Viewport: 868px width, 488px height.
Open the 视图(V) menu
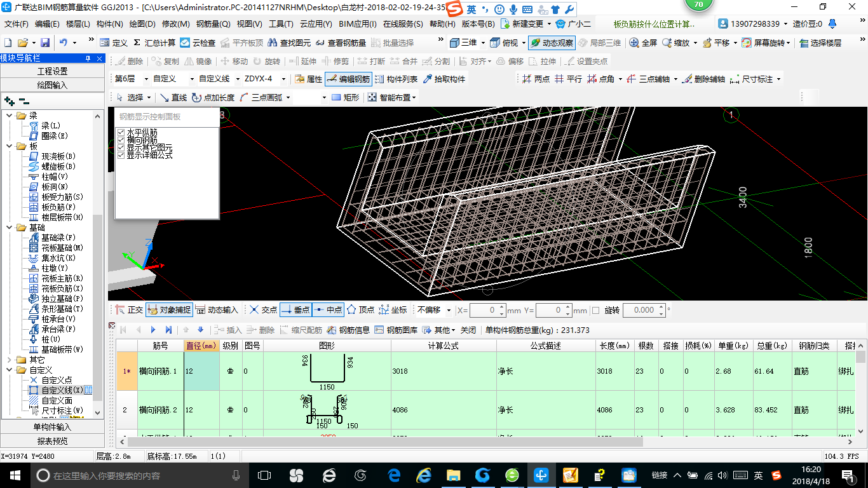pos(249,24)
